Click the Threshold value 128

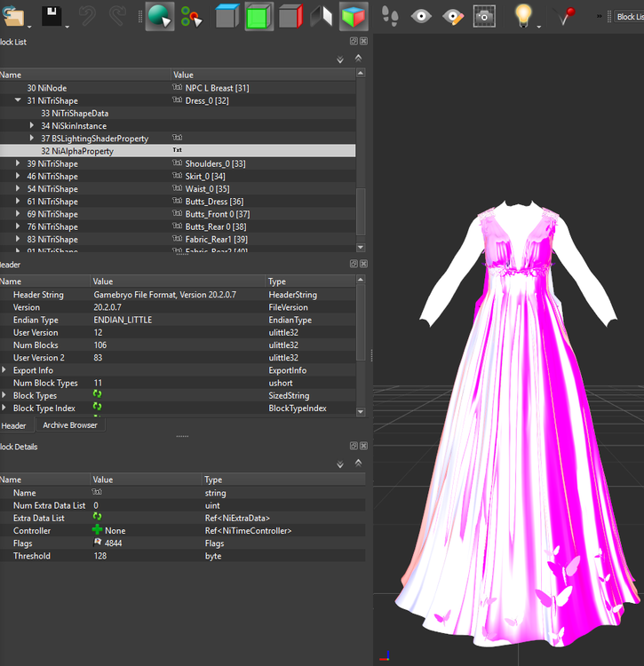tap(100, 556)
